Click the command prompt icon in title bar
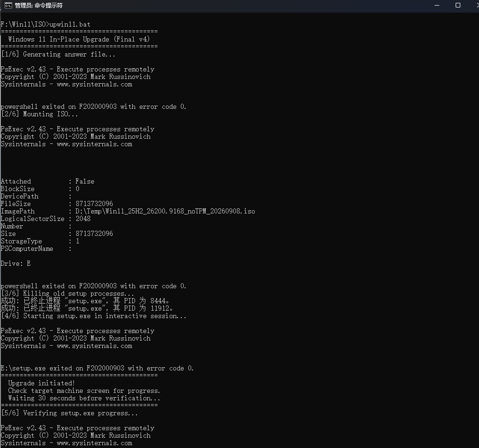The height and width of the screenshot is (448, 479). (8, 6)
